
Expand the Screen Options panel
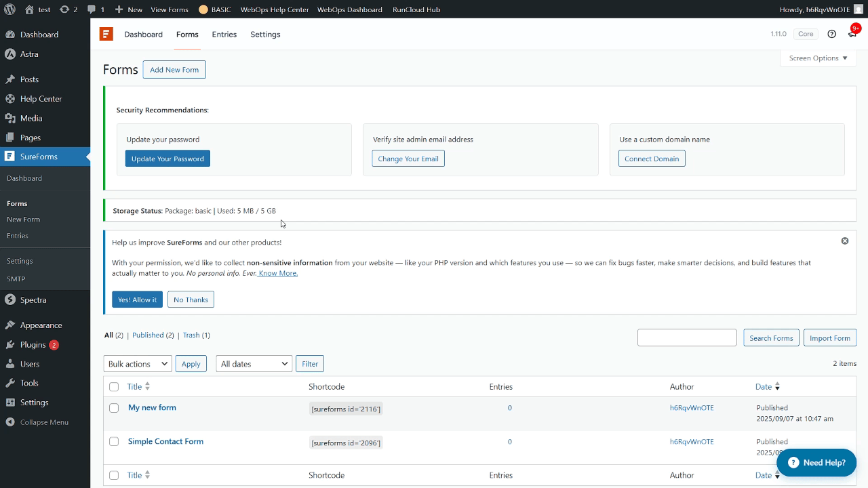pyautogui.click(x=818, y=58)
